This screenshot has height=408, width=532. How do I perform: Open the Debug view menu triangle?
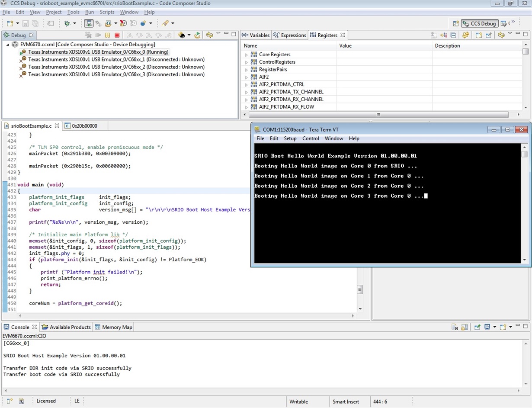point(218,34)
